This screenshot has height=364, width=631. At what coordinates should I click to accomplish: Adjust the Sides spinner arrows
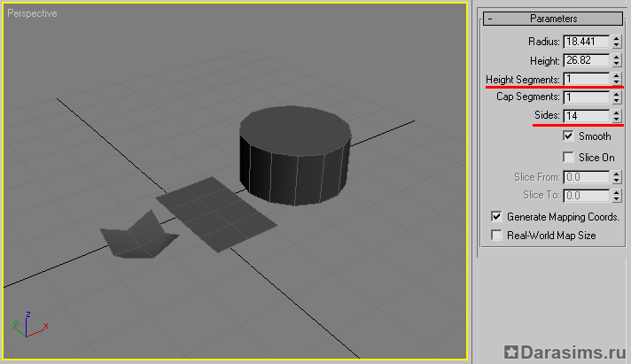(616, 116)
